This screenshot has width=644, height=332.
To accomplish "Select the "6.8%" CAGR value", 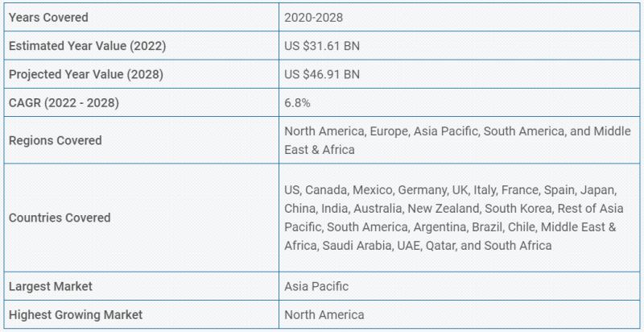I will click(298, 103).
